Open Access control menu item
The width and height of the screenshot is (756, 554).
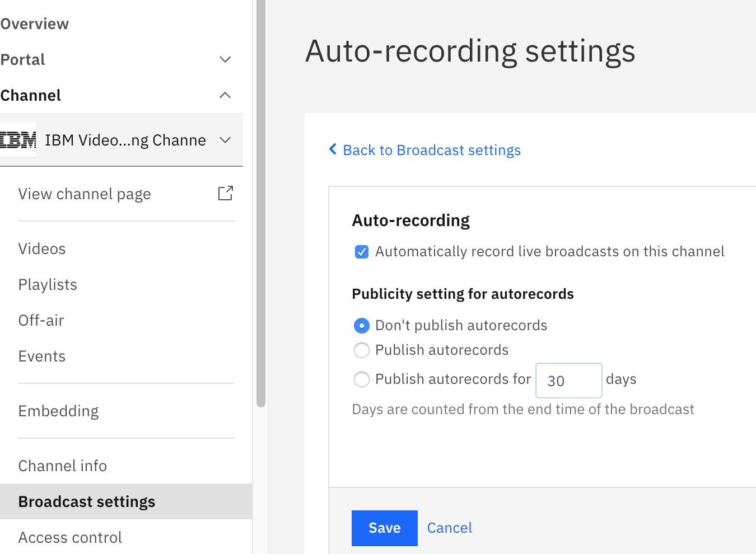[x=70, y=537]
